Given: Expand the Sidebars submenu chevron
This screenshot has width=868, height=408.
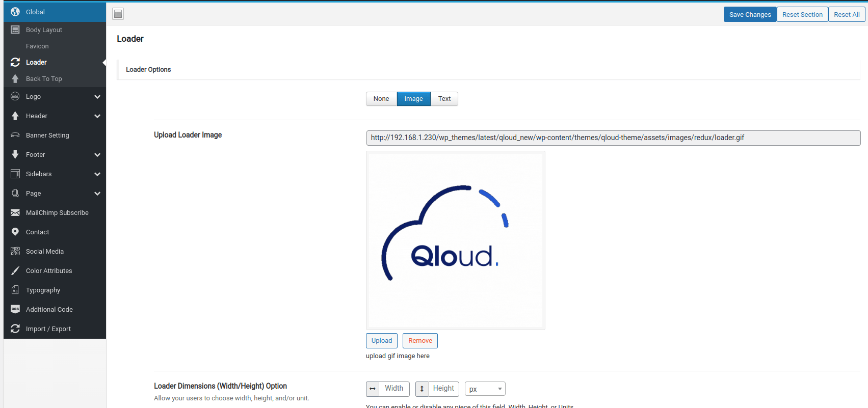Looking at the screenshot, I should [97, 174].
